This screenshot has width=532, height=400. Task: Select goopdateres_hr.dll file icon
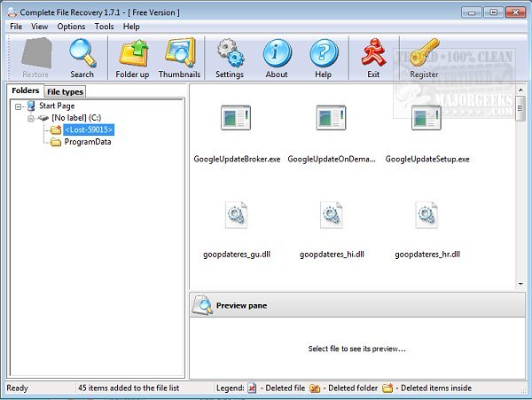click(x=426, y=216)
